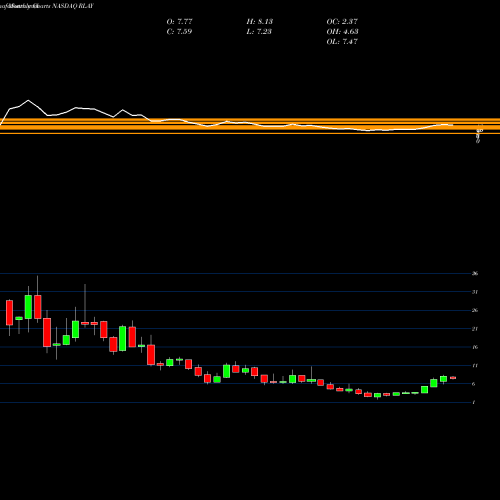
Task: Select the low value L: 7.23
Action: click(x=259, y=32)
